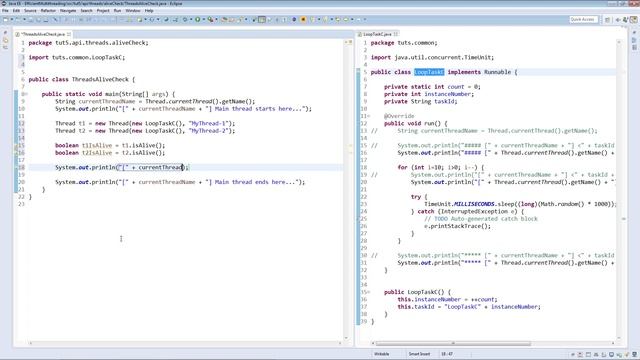Click the Debug toolbar icon

coord(185,19)
